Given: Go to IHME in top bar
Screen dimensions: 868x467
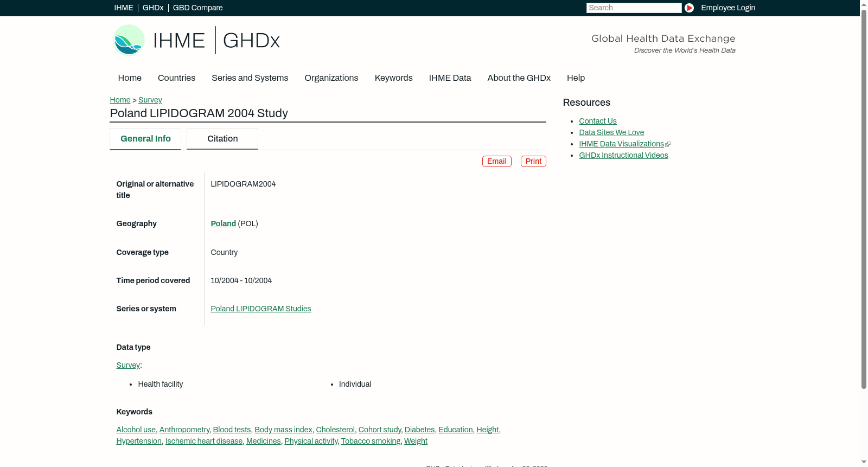Looking at the screenshot, I should tap(124, 8).
